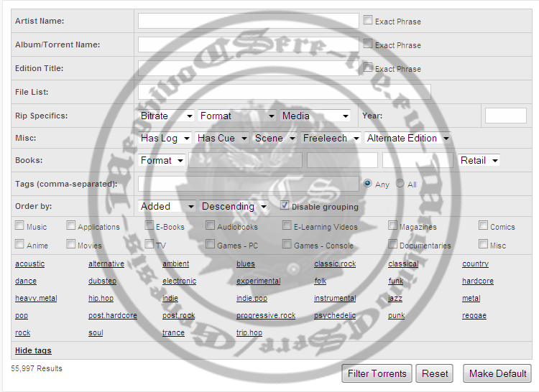Check the Music category checkbox
The image size is (539, 392).
[19, 225]
